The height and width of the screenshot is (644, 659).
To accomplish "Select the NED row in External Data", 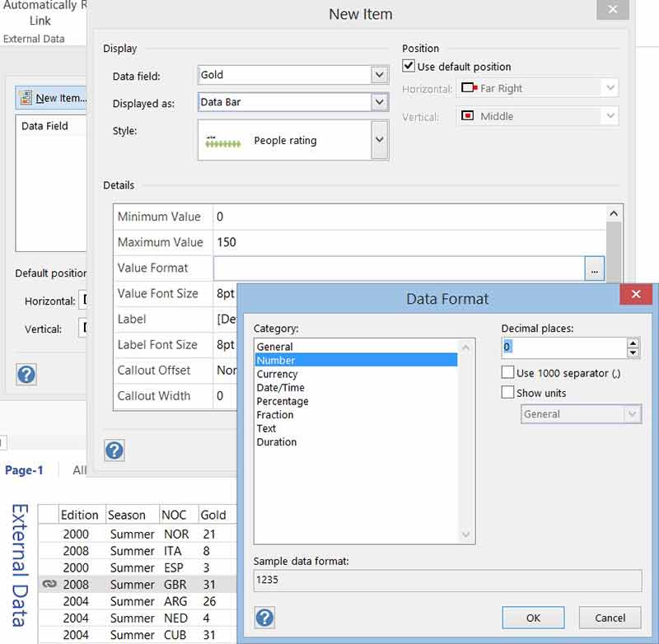I will pos(138,618).
